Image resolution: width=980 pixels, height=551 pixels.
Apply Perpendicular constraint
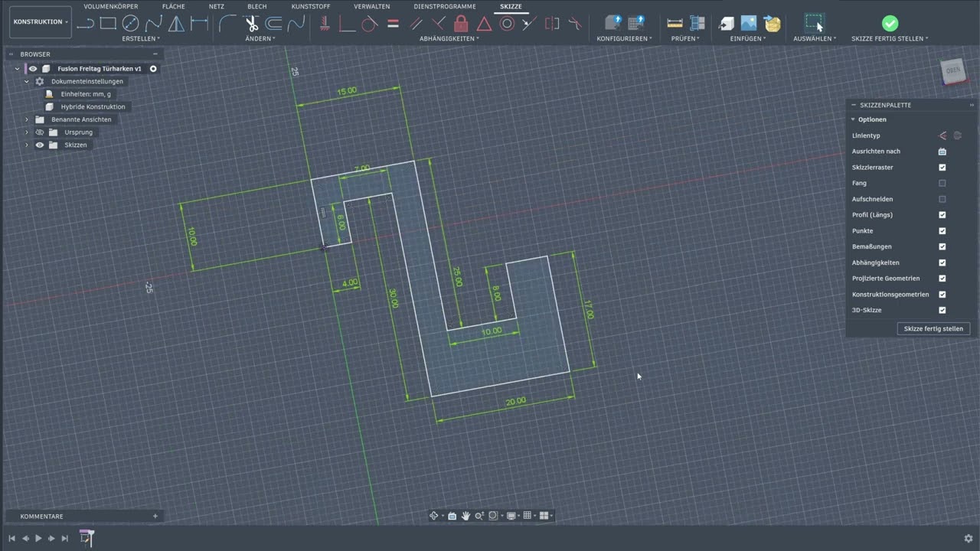tap(439, 24)
